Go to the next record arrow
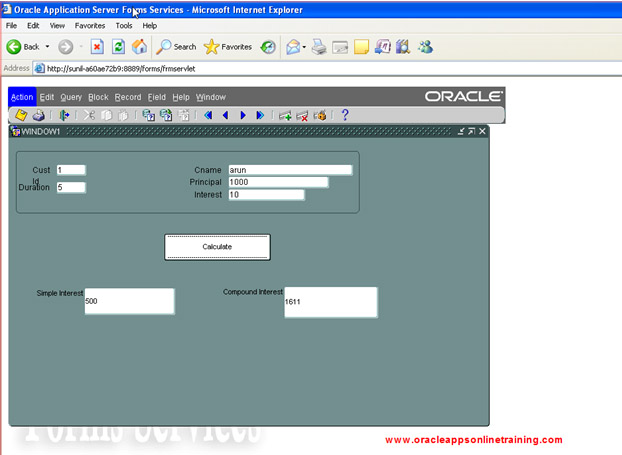This screenshot has width=622, height=455. 243,115
